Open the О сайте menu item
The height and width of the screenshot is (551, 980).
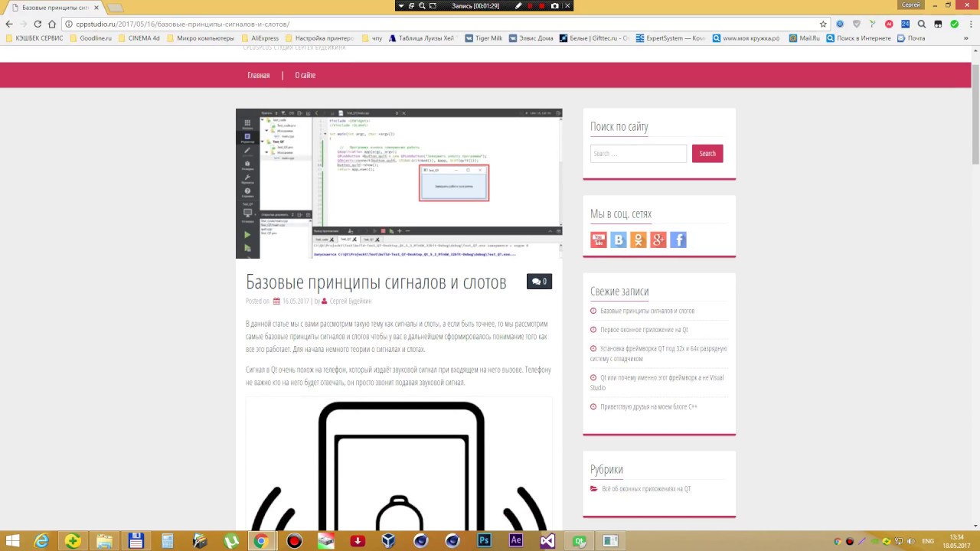[x=305, y=75]
